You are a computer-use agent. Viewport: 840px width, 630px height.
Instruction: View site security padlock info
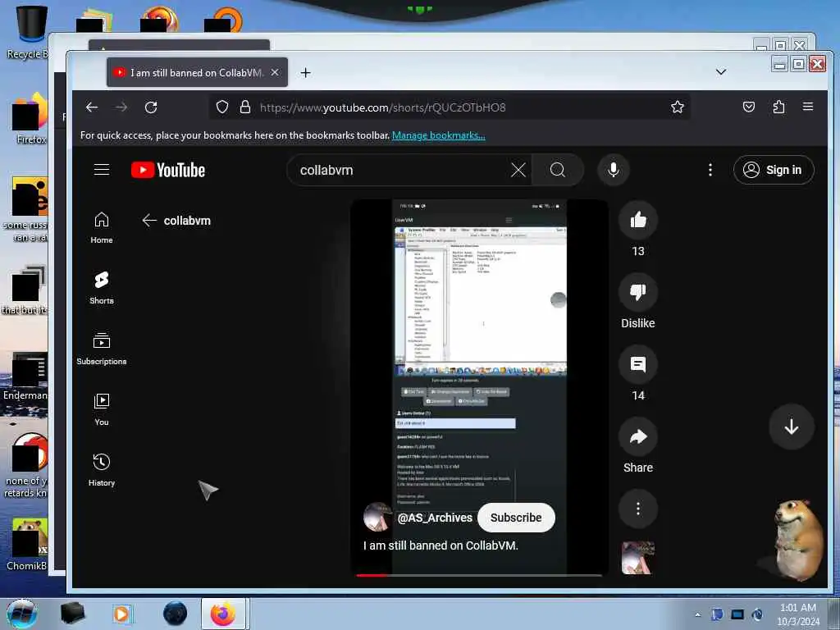pyautogui.click(x=245, y=107)
